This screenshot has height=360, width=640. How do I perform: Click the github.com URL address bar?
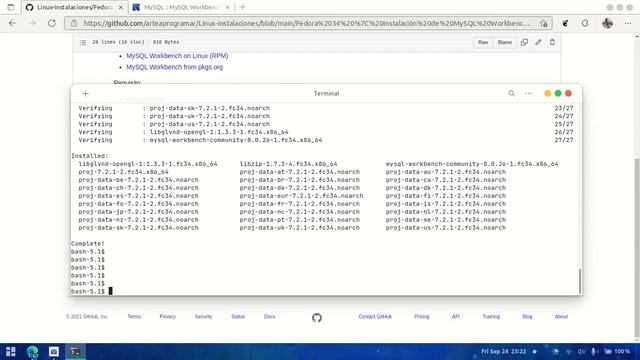(306, 23)
